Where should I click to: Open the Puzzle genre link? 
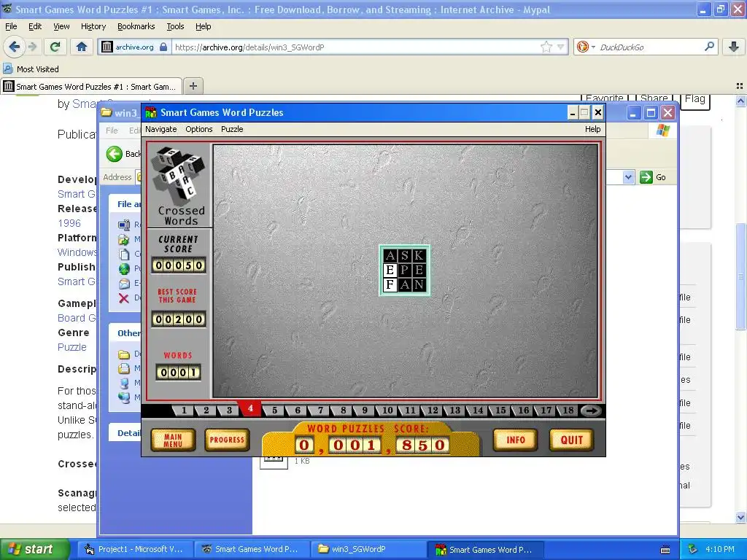[x=72, y=347]
